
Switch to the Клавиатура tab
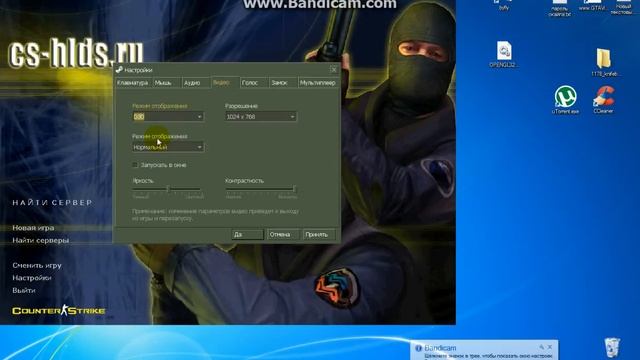(x=133, y=83)
